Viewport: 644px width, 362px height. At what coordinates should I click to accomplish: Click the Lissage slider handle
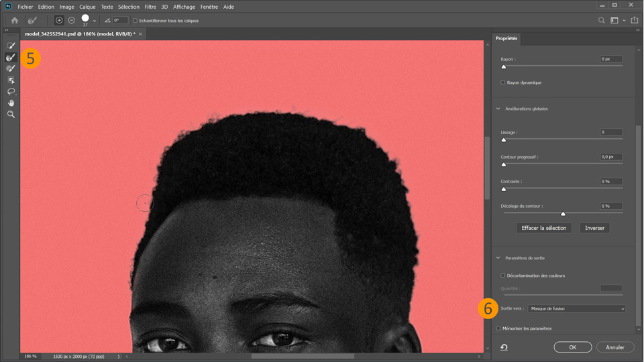[504, 139]
